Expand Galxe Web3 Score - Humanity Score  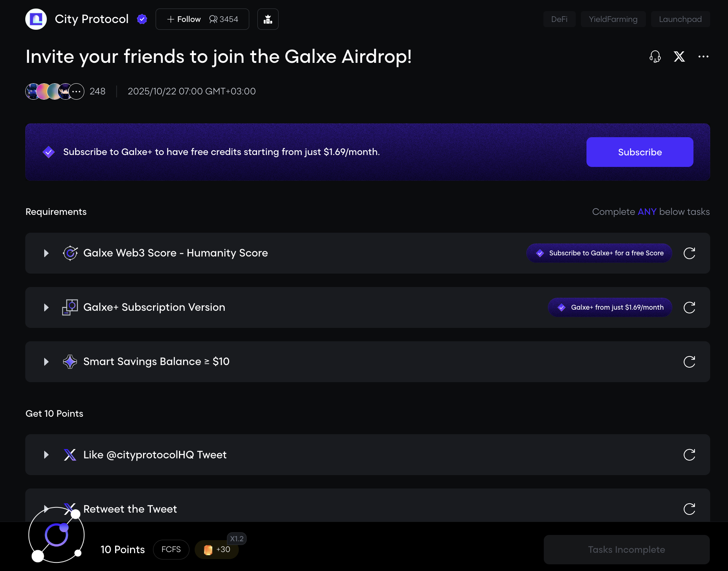(x=46, y=253)
